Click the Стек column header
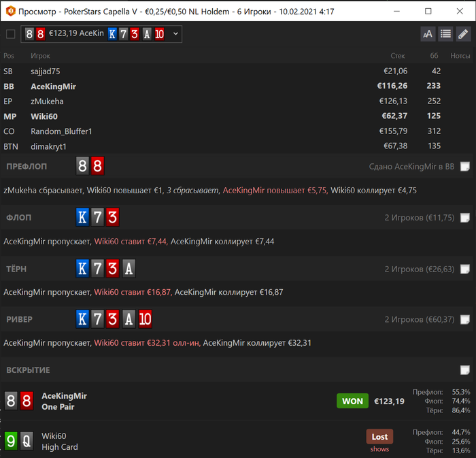Viewport: 476px width, 458px height. click(397, 56)
